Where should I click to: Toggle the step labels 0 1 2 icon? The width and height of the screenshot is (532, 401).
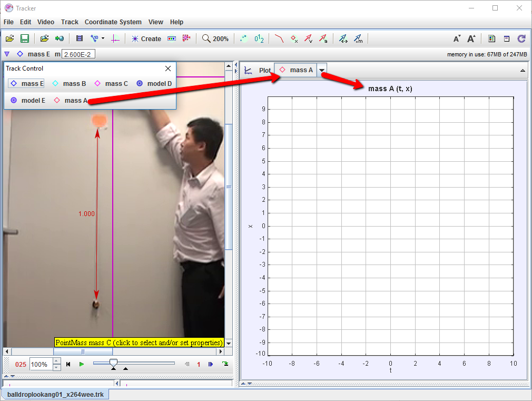coord(259,38)
